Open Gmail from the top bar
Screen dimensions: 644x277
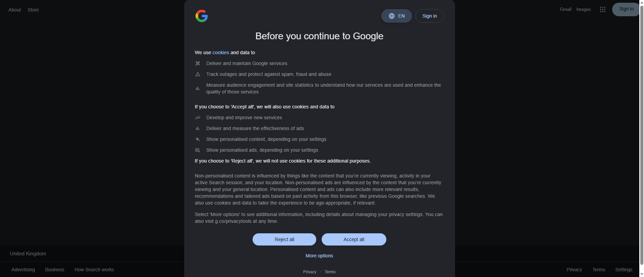click(565, 9)
